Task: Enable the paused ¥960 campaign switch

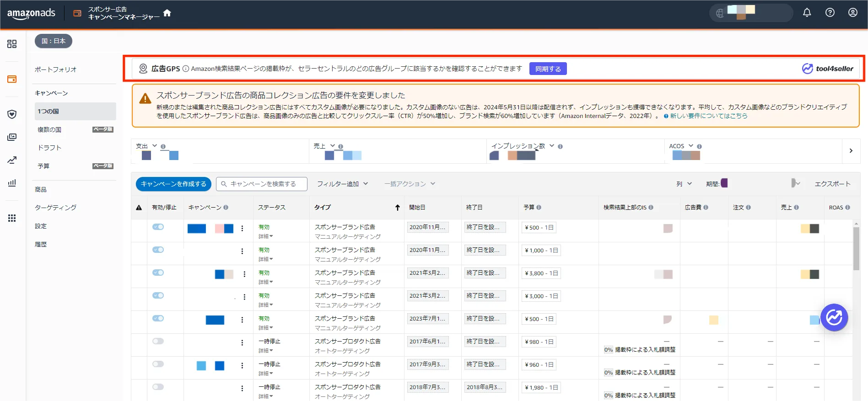Action: click(158, 364)
